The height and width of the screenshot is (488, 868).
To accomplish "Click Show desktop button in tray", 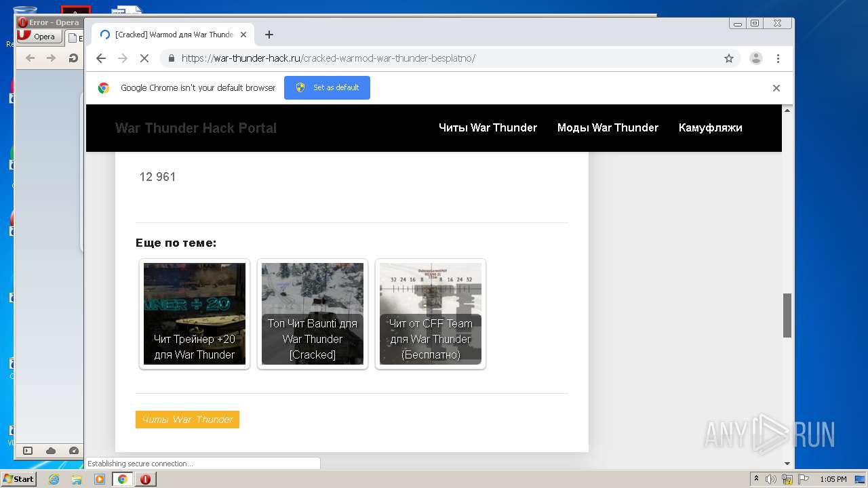I will (861, 479).
